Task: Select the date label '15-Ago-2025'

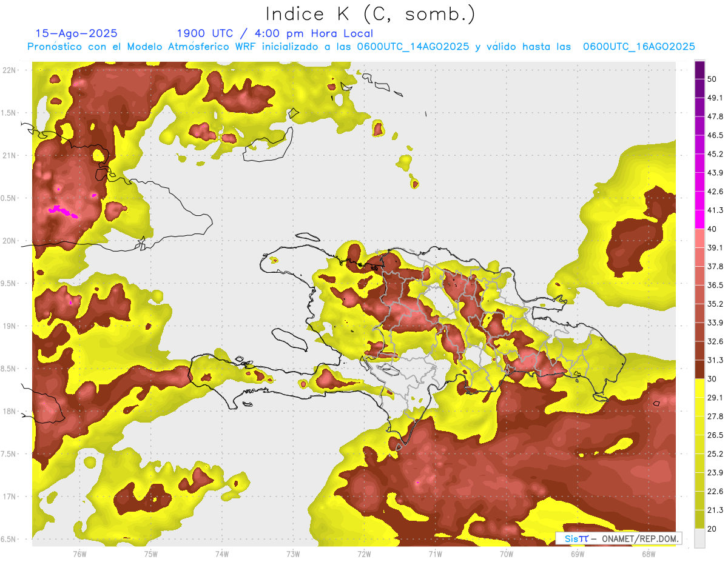Action: [x=76, y=33]
